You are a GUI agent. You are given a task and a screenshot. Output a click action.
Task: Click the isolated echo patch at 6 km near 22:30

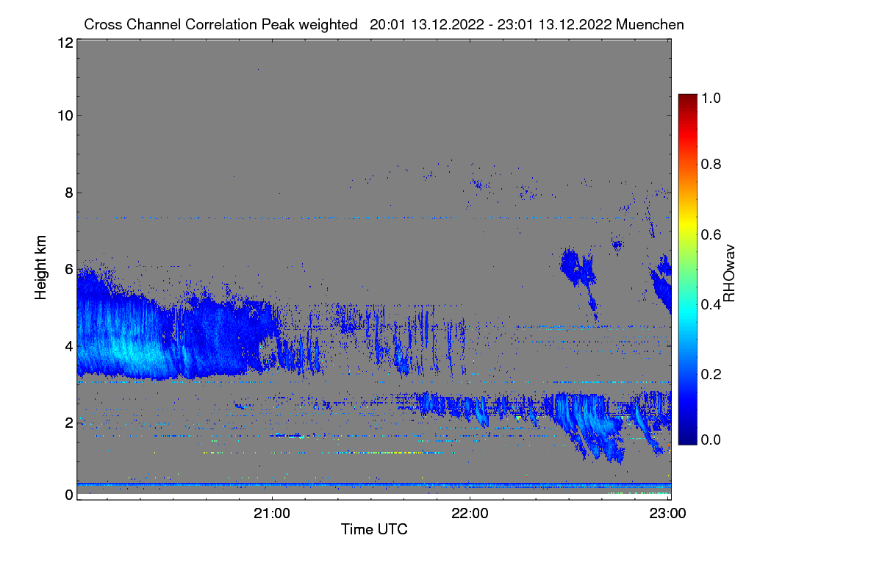pyautogui.click(x=577, y=268)
